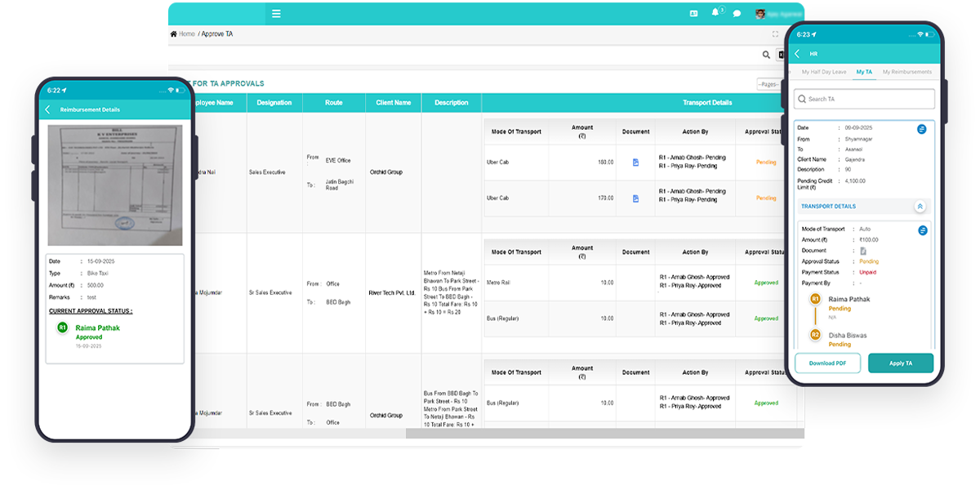Select the My Half Day Leave tab
The image size is (980, 490).
(x=823, y=72)
